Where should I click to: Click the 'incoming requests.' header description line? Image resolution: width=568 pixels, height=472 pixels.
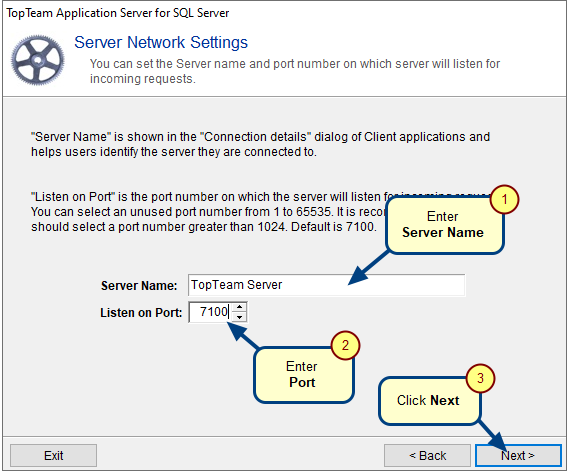pyautogui.click(x=143, y=79)
